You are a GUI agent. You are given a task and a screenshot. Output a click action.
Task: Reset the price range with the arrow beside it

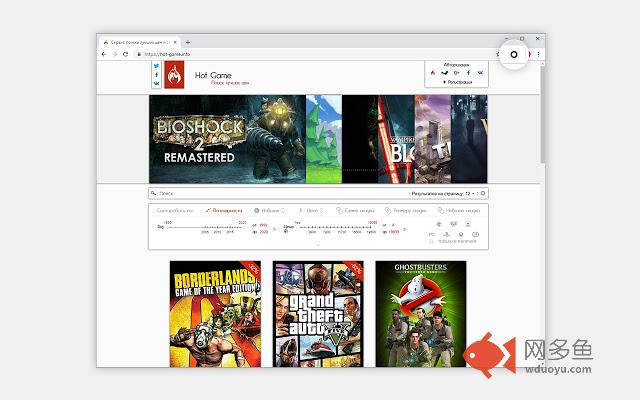click(404, 229)
